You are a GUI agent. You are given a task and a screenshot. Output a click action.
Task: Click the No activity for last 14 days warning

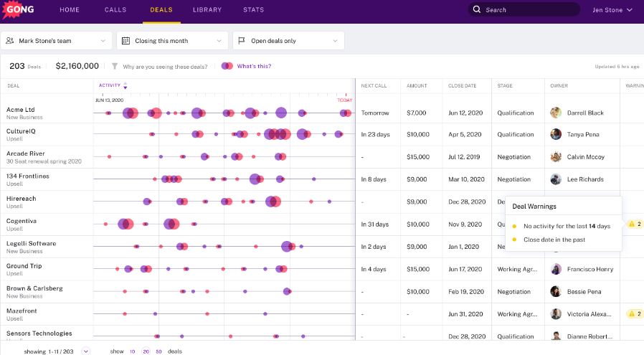pos(567,226)
